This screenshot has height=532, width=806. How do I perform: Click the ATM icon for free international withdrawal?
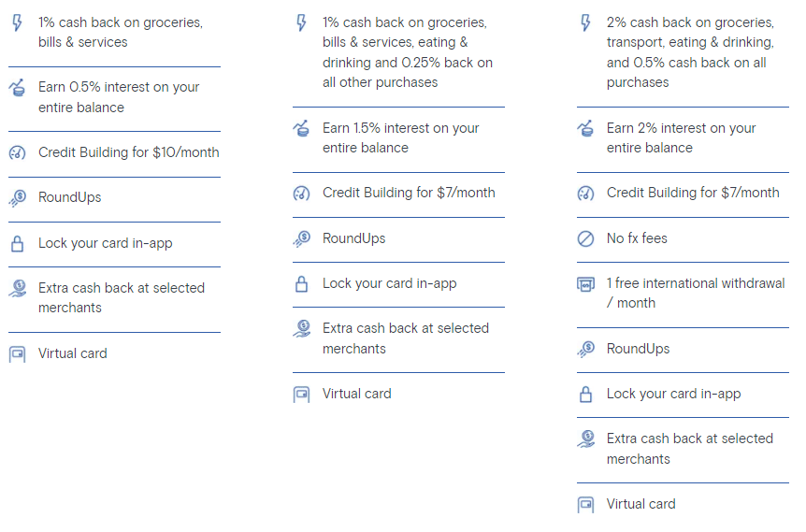pos(585,283)
